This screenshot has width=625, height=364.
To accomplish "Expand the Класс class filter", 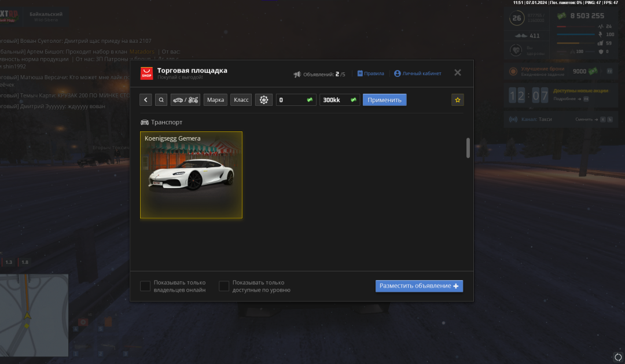I will 241,100.
